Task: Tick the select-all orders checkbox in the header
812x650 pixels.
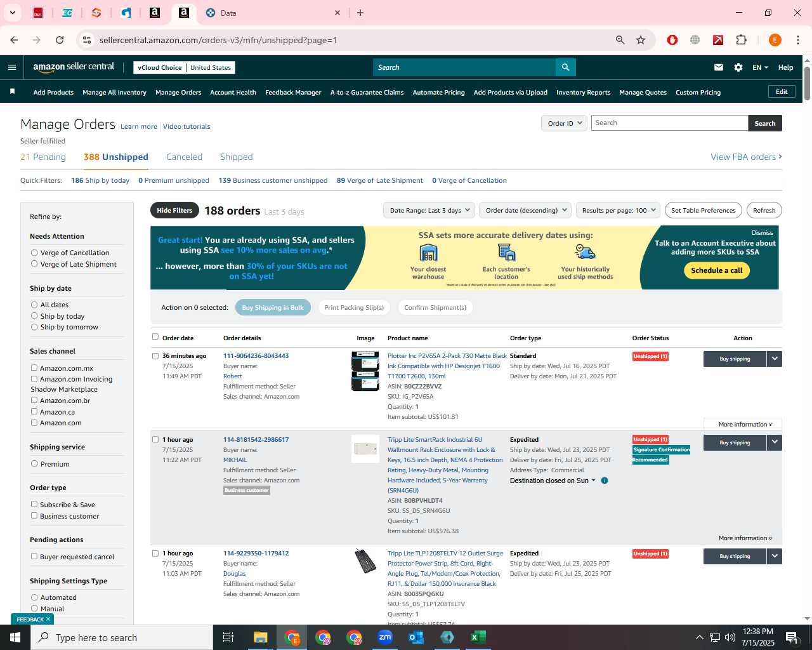Action: (x=155, y=337)
